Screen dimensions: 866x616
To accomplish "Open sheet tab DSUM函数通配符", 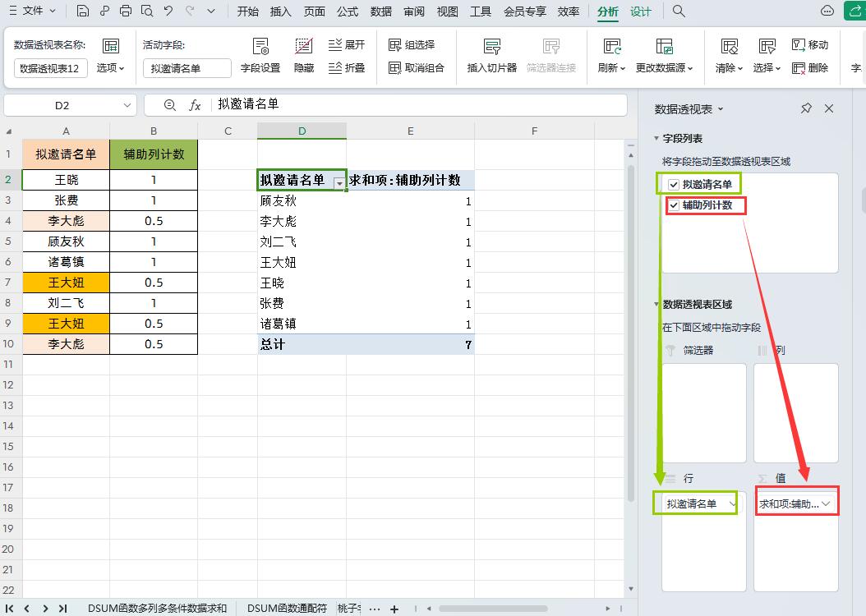I will click(x=287, y=609).
